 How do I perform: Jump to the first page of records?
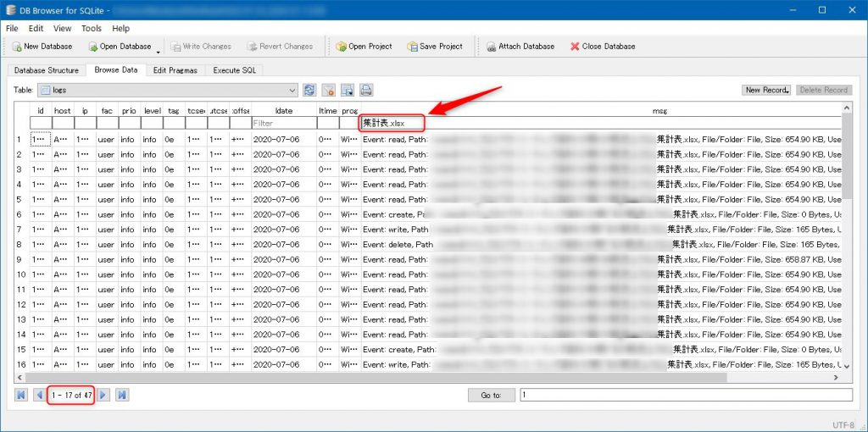point(20,395)
